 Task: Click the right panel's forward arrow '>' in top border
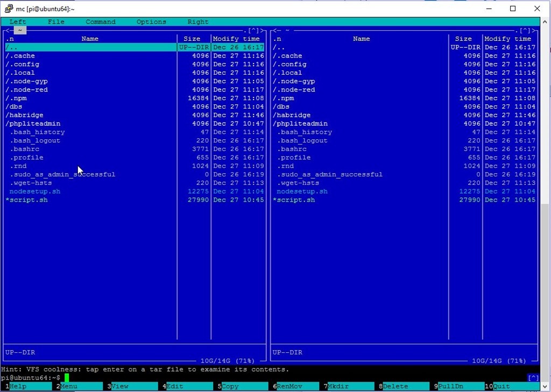534,31
